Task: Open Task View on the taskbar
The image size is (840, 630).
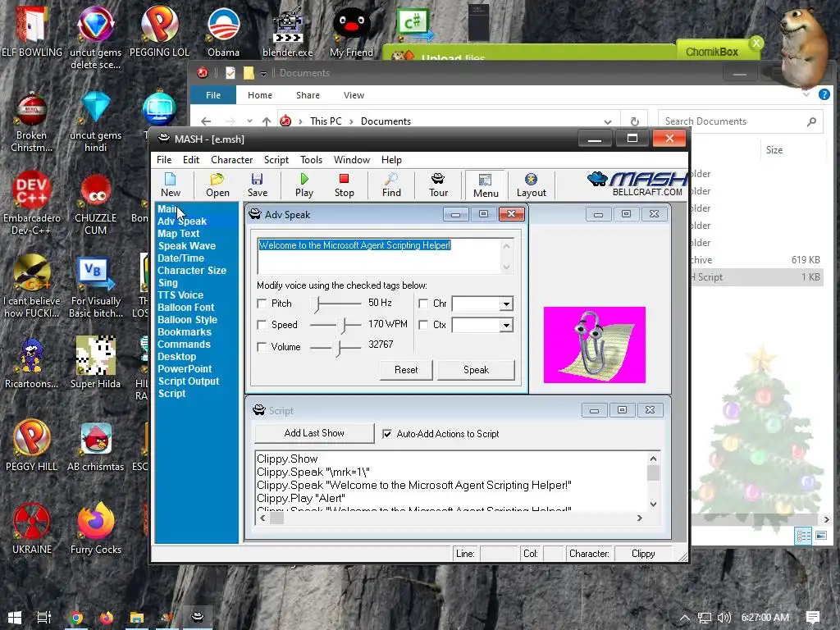Action: [x=44, y=618]
